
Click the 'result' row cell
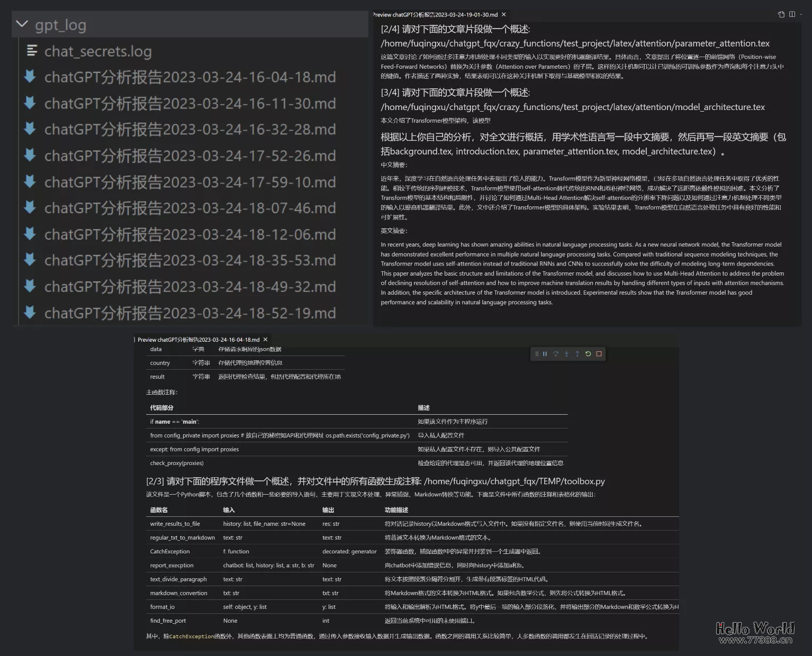click(157, 377)
